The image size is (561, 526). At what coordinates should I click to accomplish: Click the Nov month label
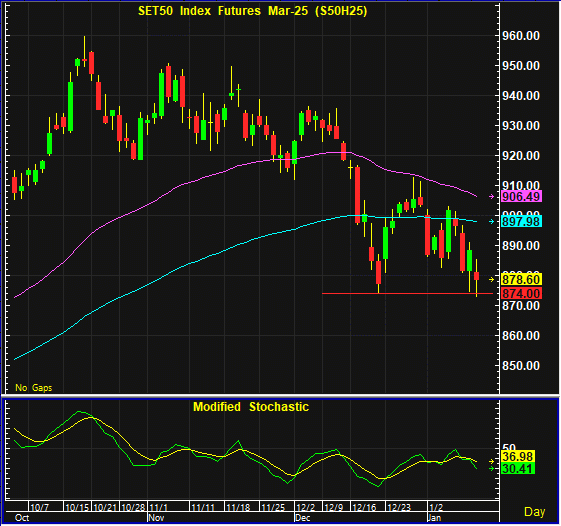coord(156,518)
